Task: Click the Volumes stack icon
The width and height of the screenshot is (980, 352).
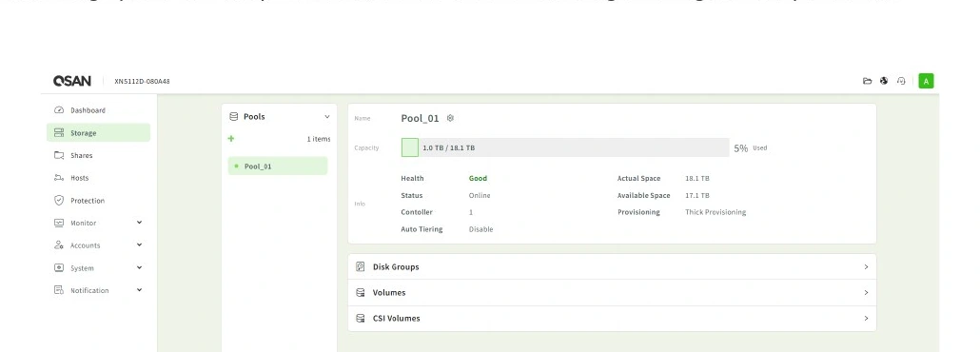Action: [360, 293]
